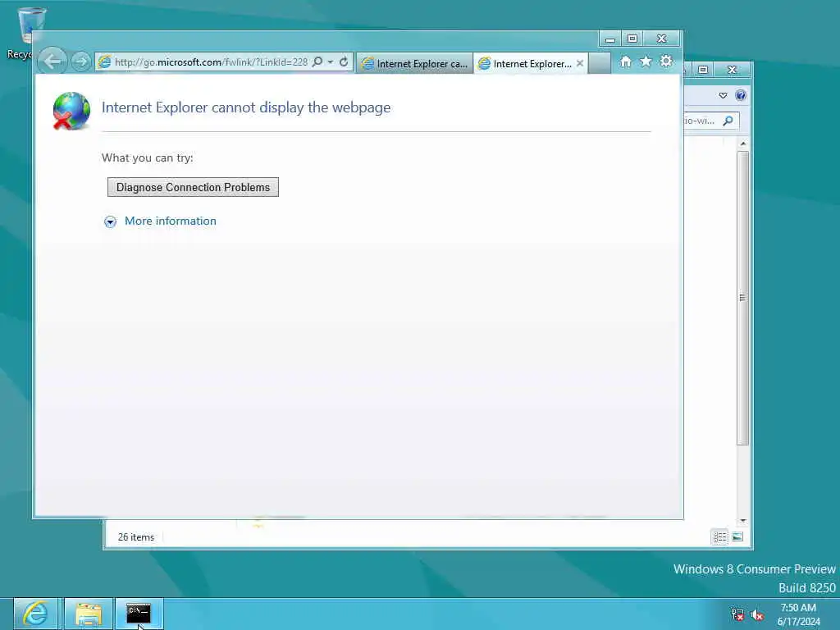Open Help in the File Explorer window
840x630 pixels.
point(741,95)
